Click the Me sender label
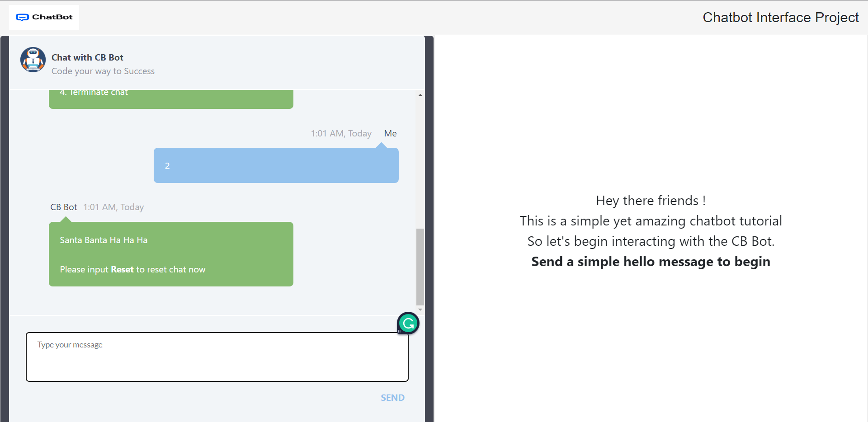868x422 pixels. [x=390, y=133]
